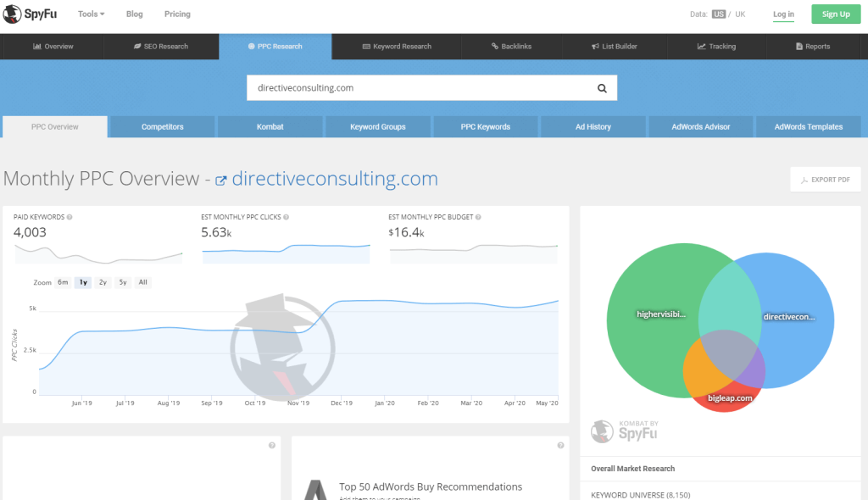Click the Paid Keywords sparkline chart

click(x=98, y=253)
